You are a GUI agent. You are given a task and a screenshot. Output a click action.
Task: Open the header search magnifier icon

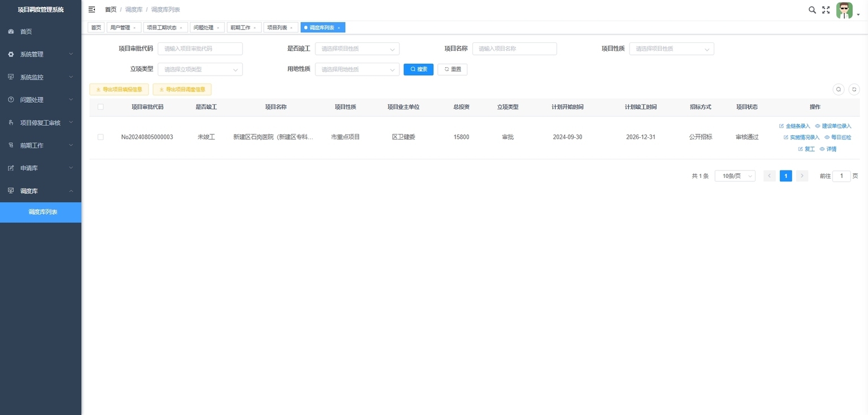[812, 10]
